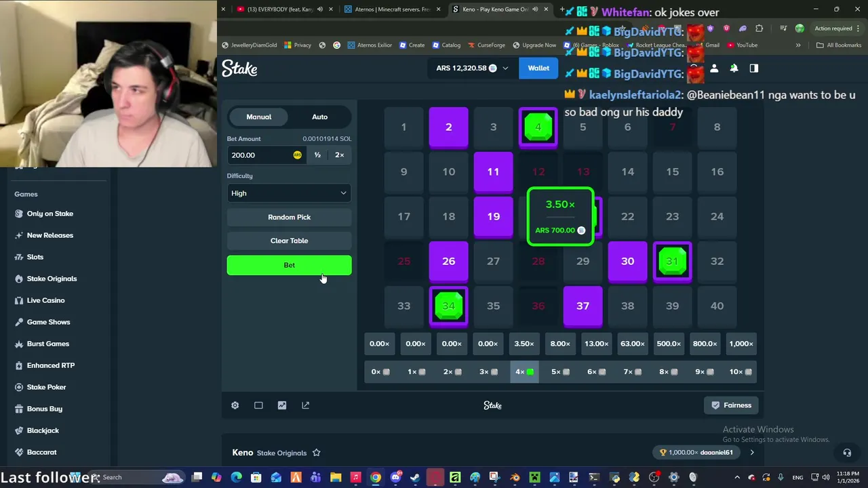The width and height of the screenshot is (868, 488).
Task: Open Burst Games in sidebar
Action: [41, 344]
